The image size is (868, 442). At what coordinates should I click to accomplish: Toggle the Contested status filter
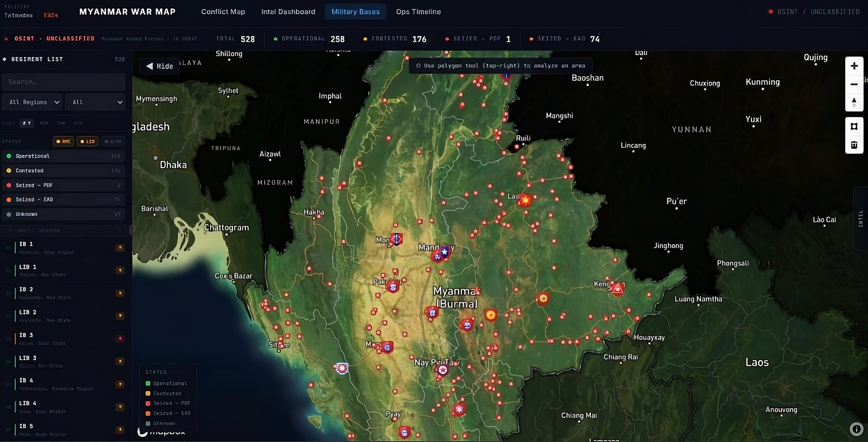pyautogui.click(x=64, y=170)
